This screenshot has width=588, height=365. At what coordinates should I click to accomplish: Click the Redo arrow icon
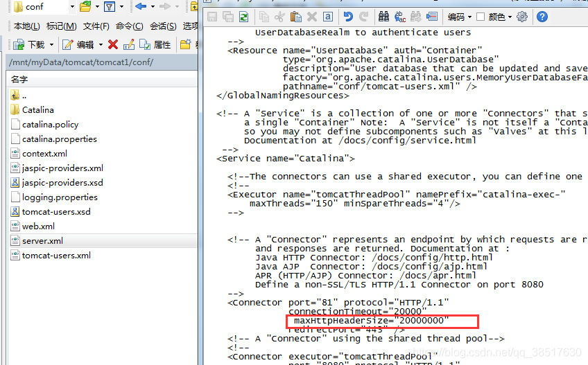pyautogui.click(x=364, y=17)
